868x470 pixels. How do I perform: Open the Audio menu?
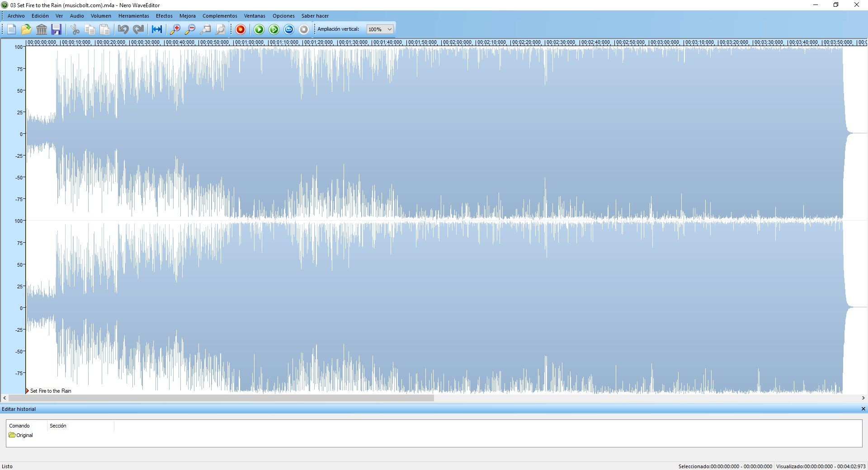[x=77, y=16]
